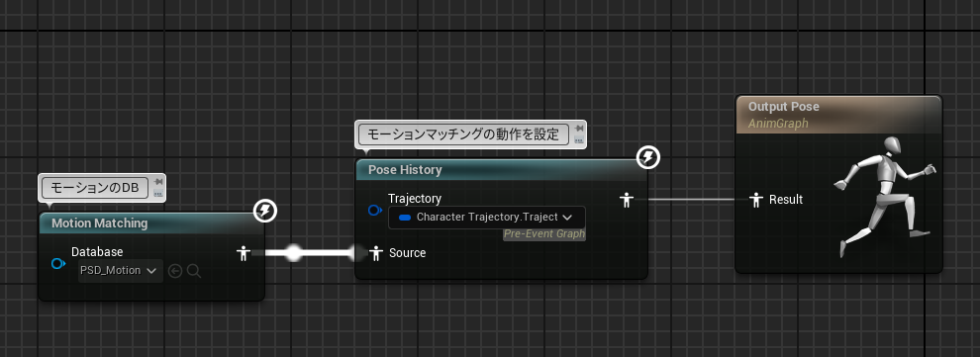The width and height of the screenshot is (980, 357).
Task: Click the Source label text
Action: pyautogui.click(x=408, y=253)
